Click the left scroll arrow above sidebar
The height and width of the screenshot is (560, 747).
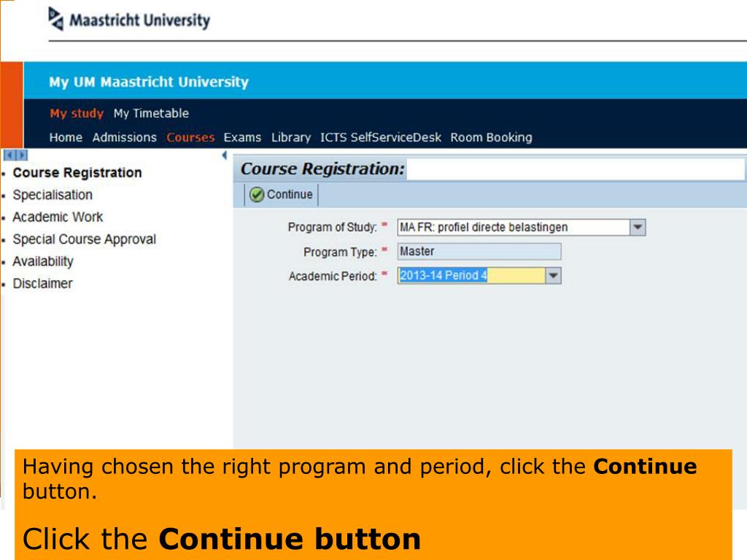tap(10, 155)
